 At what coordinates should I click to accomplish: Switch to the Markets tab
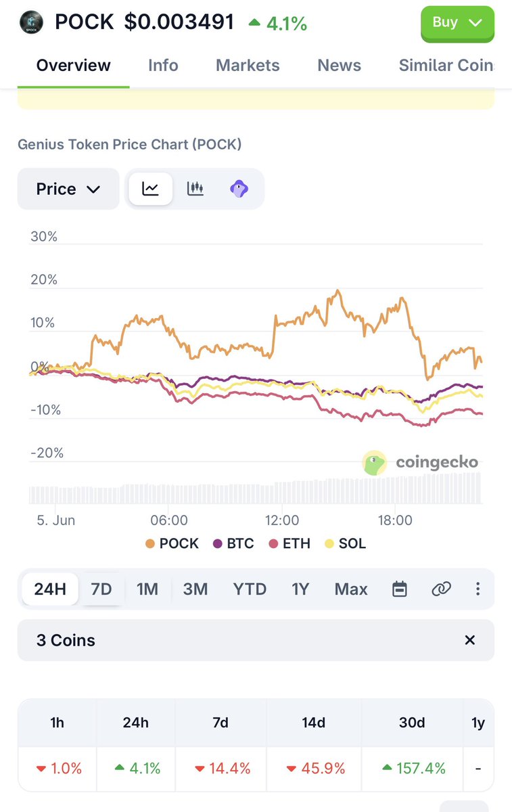[248, 66]
